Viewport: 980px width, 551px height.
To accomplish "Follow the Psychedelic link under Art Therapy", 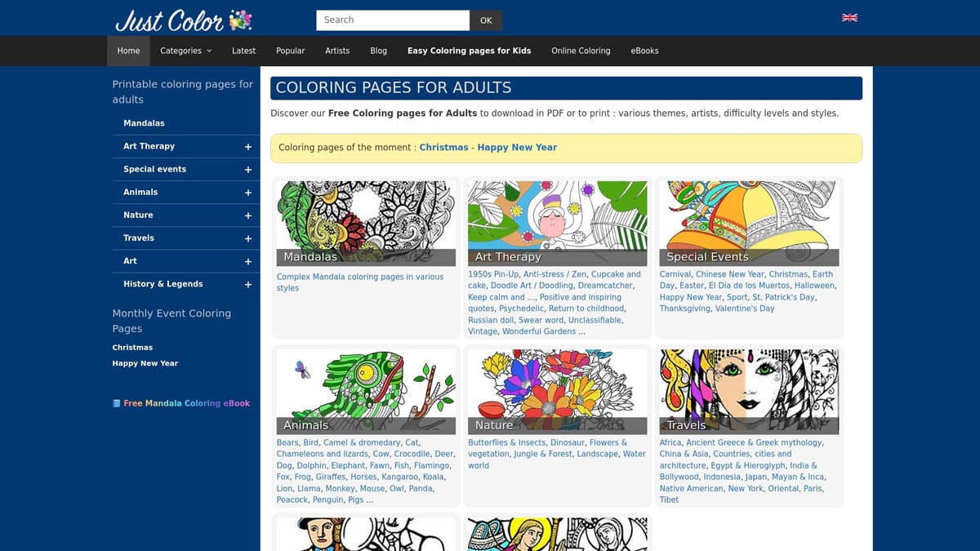I will (521, 309).
